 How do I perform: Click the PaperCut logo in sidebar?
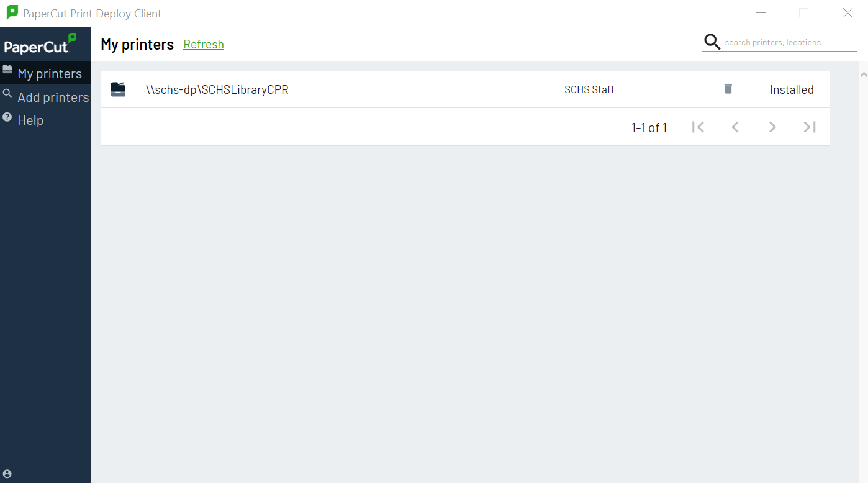(40, 43)
